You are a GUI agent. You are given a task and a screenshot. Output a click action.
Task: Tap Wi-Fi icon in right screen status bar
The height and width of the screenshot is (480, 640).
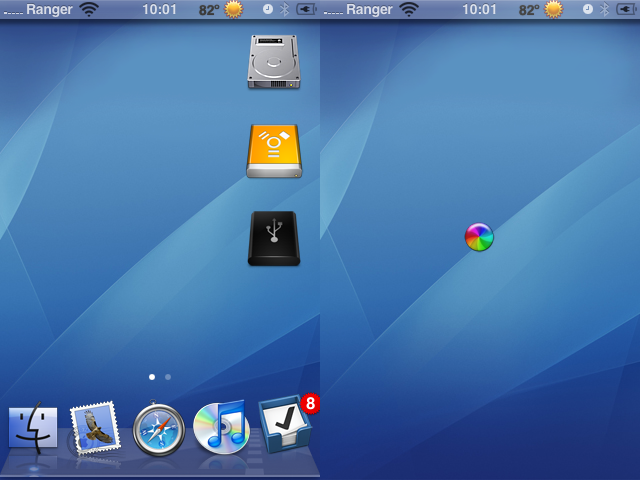point(409,9)
